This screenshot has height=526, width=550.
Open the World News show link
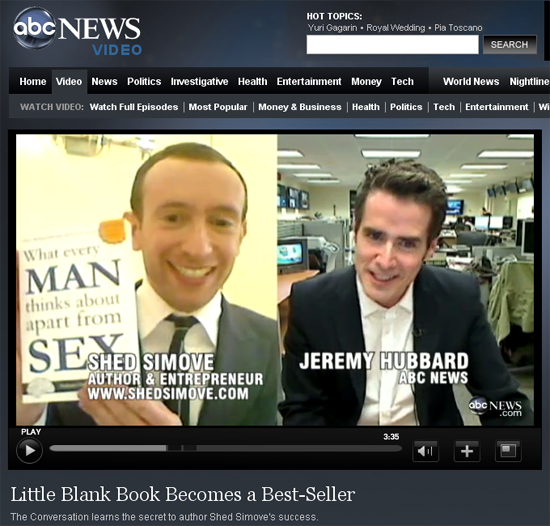click(x=471, y=81)
